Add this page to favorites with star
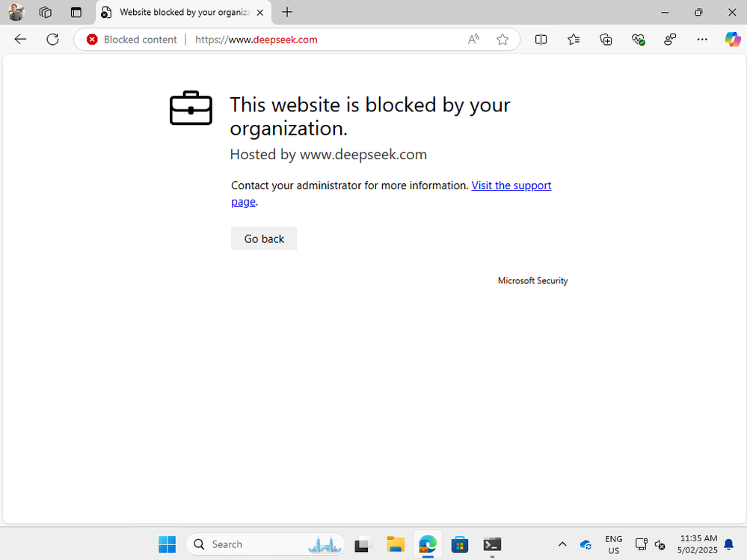 pos(502,40)
